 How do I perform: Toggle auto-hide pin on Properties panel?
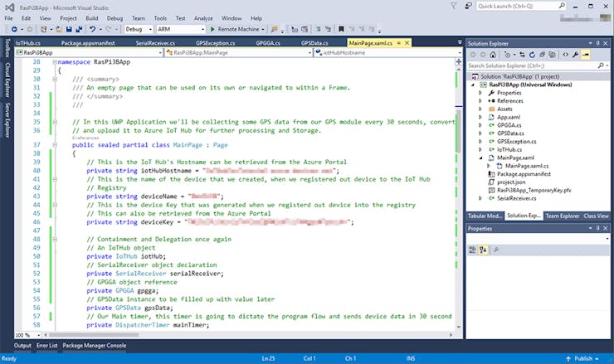click(x=597, y=228)
